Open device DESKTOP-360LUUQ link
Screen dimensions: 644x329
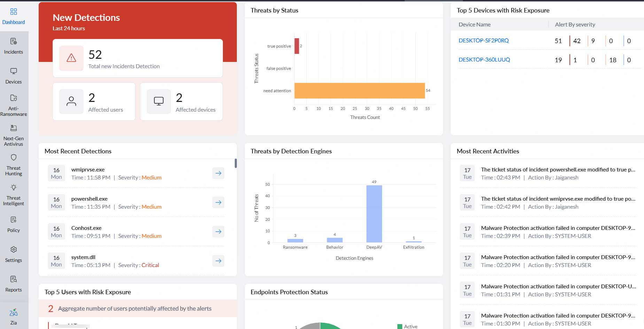coord(484,60)
